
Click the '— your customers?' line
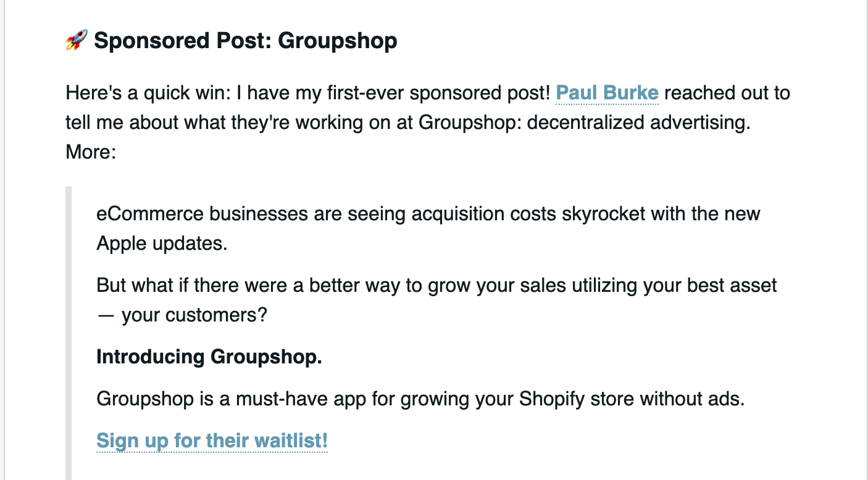tap(182, 315)
